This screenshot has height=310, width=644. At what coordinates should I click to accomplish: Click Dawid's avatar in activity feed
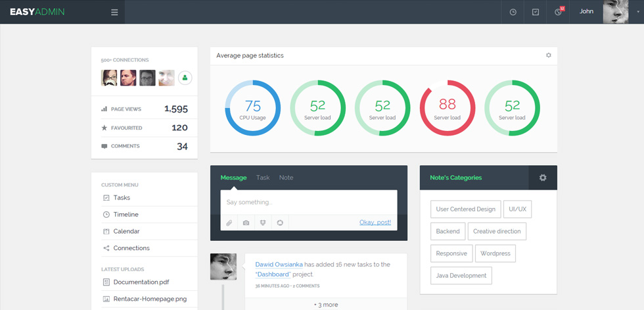point(223,267)
